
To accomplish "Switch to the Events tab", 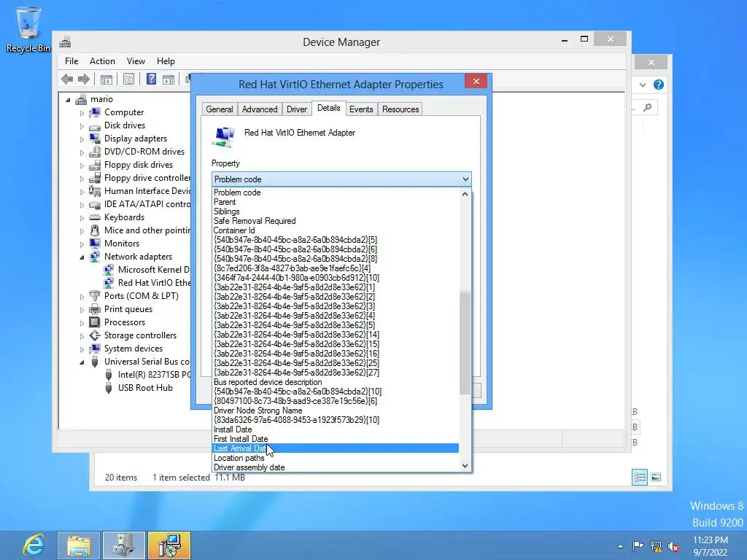I will pyautogui.click(x=361, y=109).
